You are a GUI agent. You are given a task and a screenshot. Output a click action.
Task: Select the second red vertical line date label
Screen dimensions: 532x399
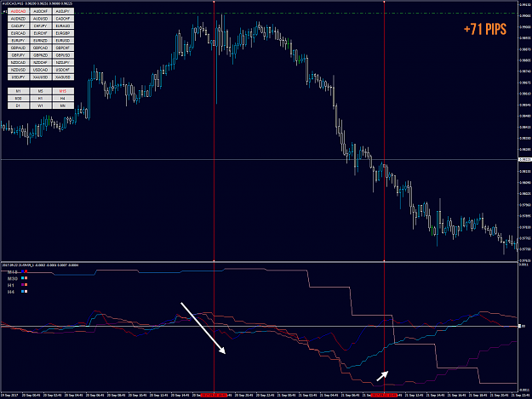pos(384,396)
